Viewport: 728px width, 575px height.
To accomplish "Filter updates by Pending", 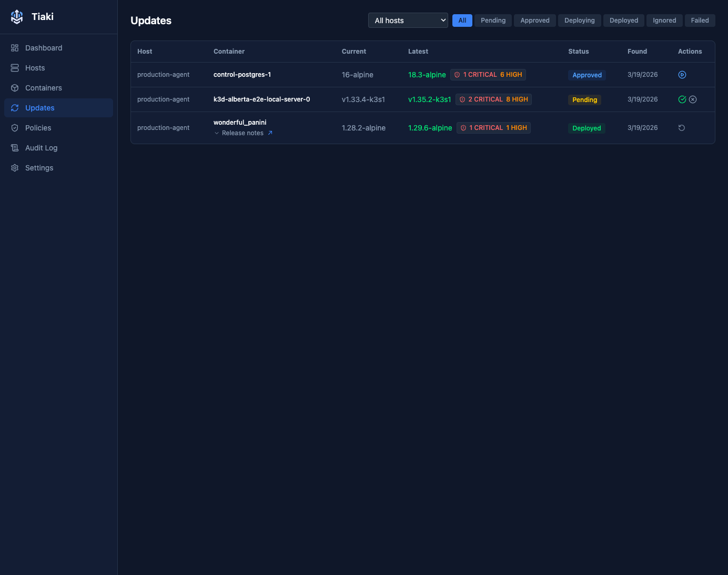I will click(x=493, y=21).
